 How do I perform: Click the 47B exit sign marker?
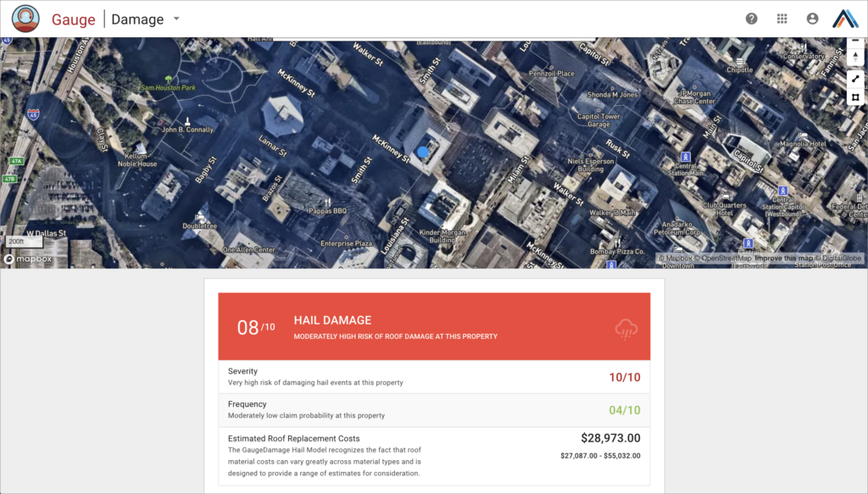9,179
